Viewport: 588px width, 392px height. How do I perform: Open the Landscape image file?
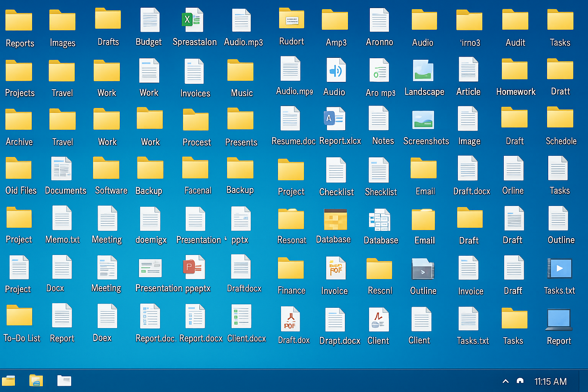click(x=423, y=71)
